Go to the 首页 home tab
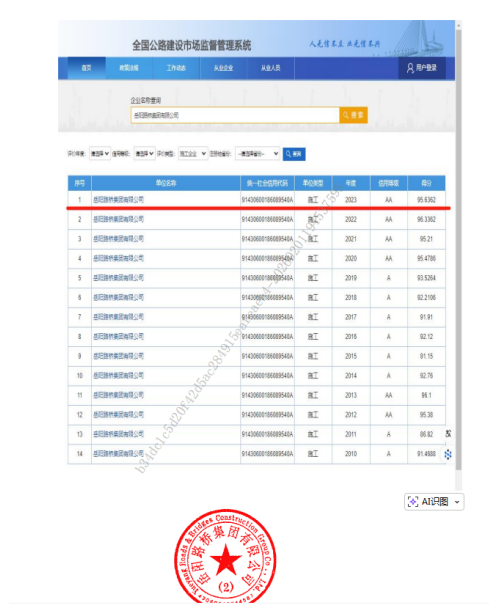Viewport: 489px width, 604px height. click(x=87, y=68)
